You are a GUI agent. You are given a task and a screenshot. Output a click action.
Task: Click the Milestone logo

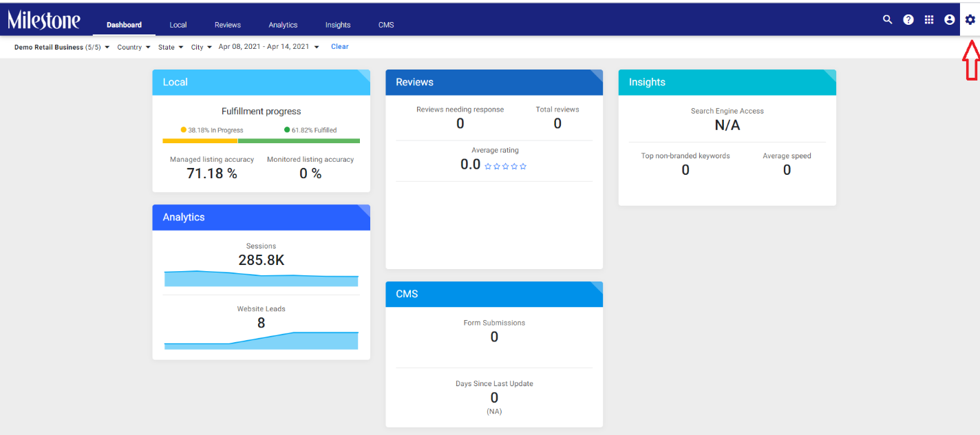[x=44, y=20]
